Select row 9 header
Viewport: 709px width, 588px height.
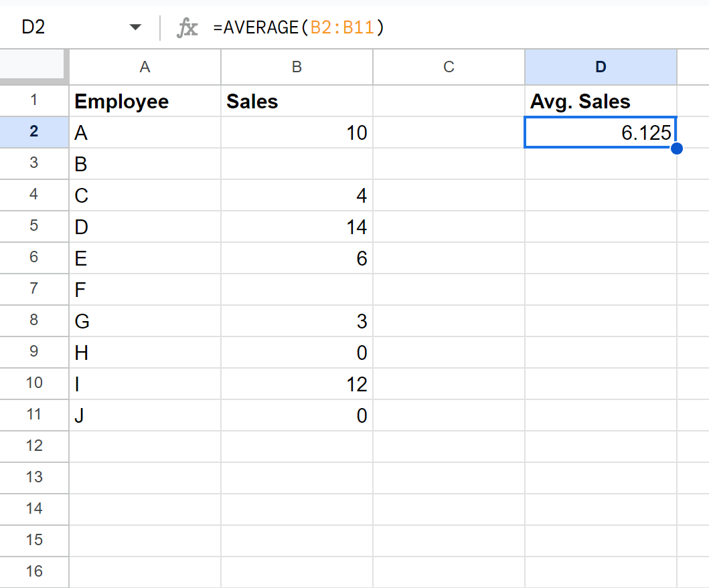pyautogui.click(x=34, y=352)
